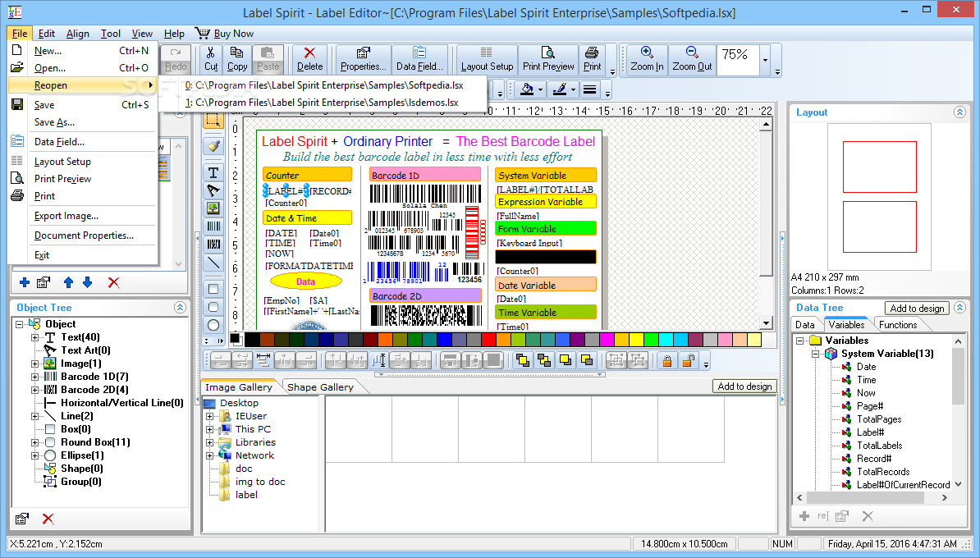The image size is (980, 558).
Task: Expand the Text(40) tree node
Action: pos(35,337)
